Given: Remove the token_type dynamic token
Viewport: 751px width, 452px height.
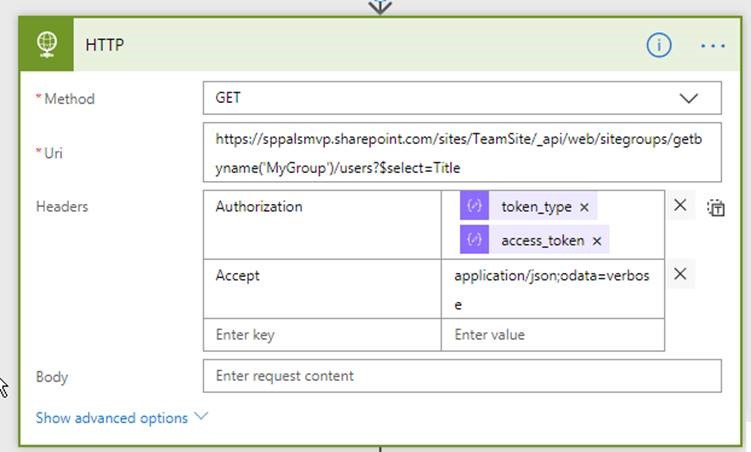Looking at the screenshot, I should point(584,207).
